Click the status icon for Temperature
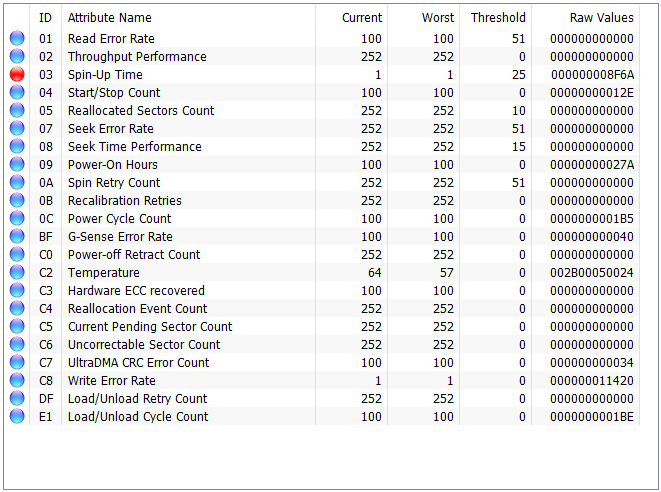 (17, 272)
